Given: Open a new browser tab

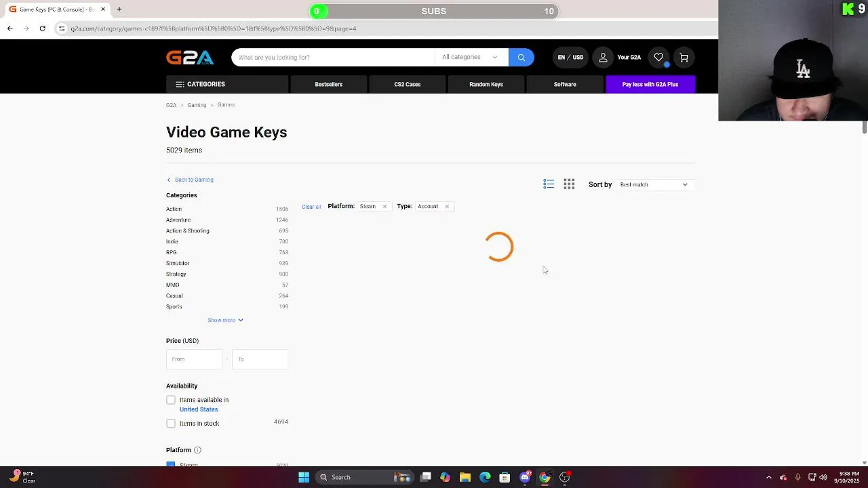Looking at the screenshot, I should (x=119, y=9).
